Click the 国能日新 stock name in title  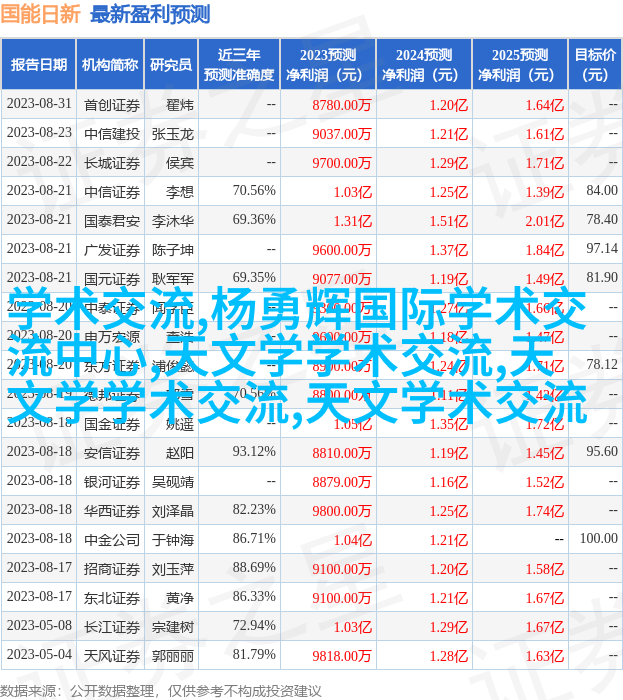coord(41,14)
